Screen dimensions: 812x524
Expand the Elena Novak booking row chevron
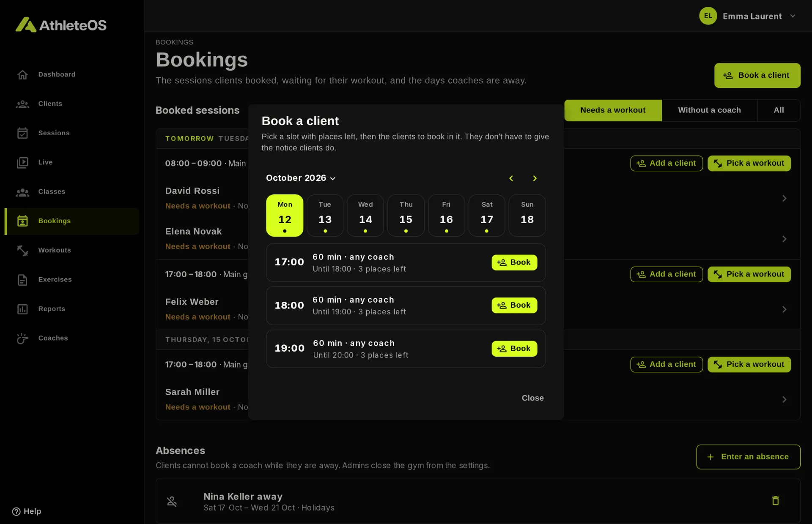(784, 239)
